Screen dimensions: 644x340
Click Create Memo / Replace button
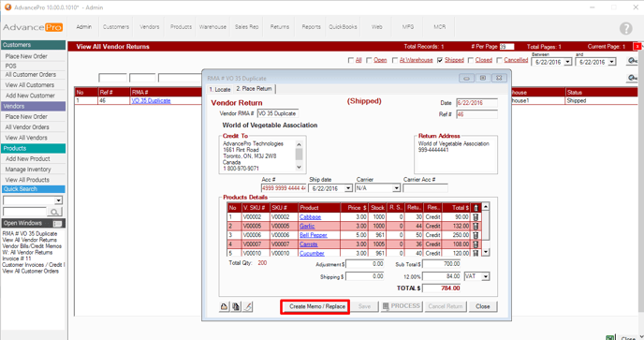(x=315, y=306)
